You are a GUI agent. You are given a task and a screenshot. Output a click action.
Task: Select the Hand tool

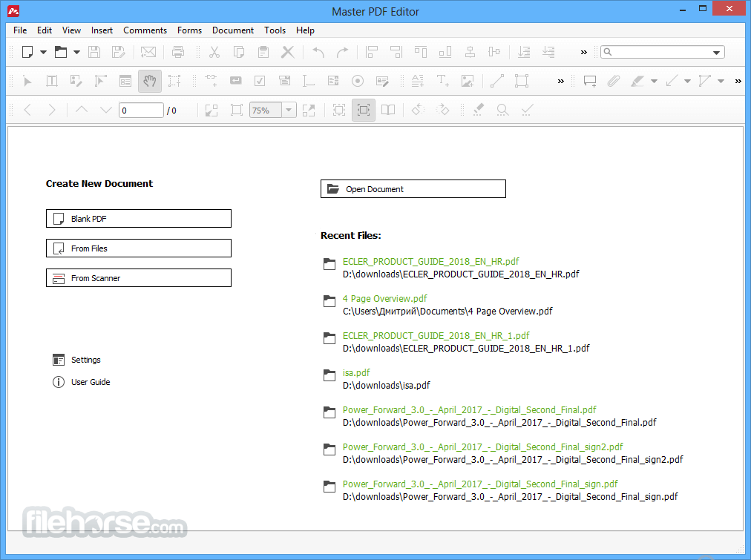point(150,81)
